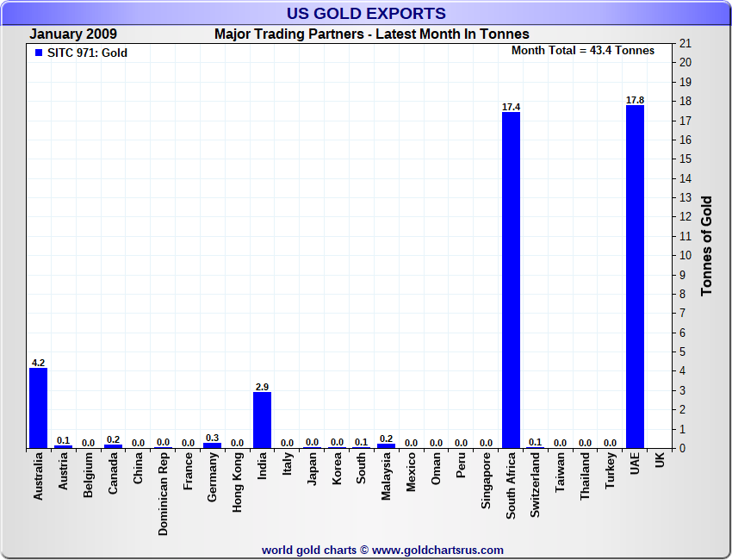Click the Switzerland axis label
The image size is (732, 560).
coord(535,485)
